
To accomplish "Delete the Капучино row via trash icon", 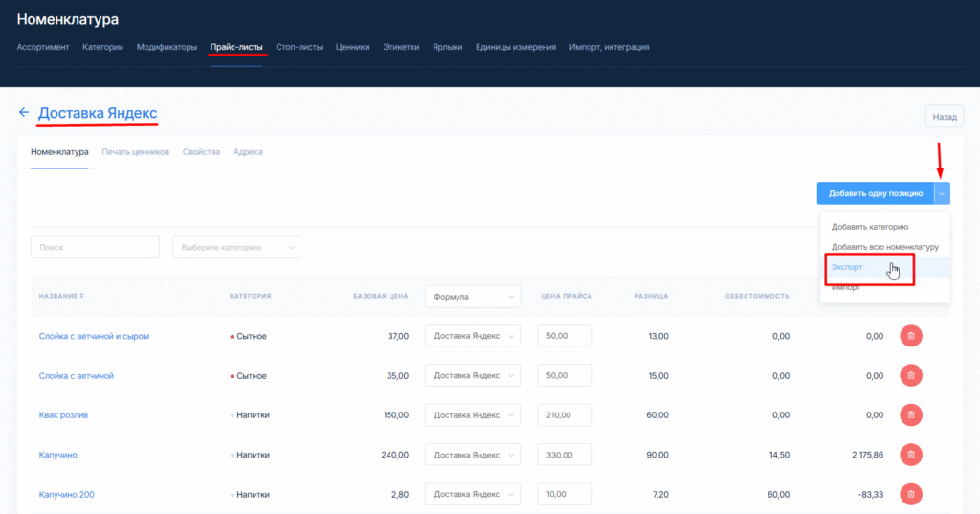I will point(910,455).
